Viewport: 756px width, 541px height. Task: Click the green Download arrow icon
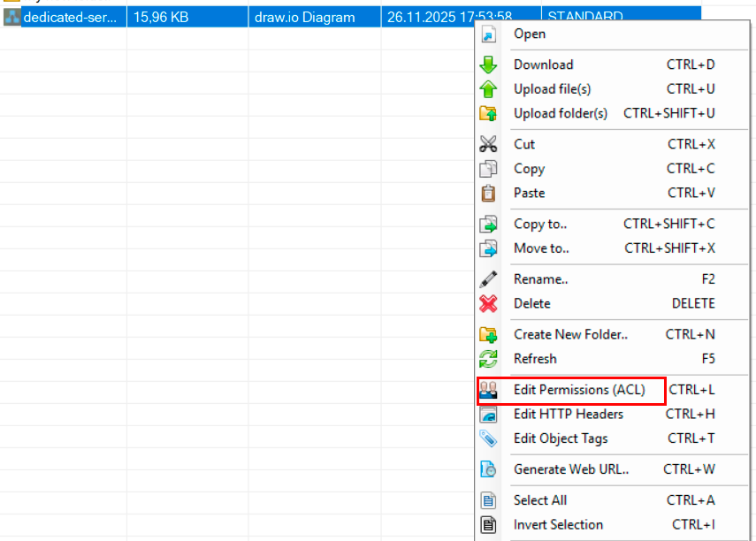pyautogui.click(x=488, y=65)
